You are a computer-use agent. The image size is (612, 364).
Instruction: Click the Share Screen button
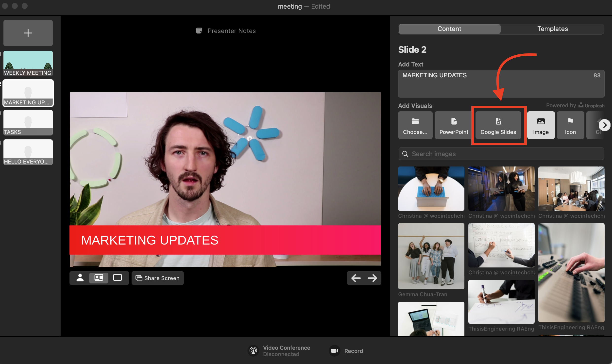pyautogui.click(x=158, y=278)
